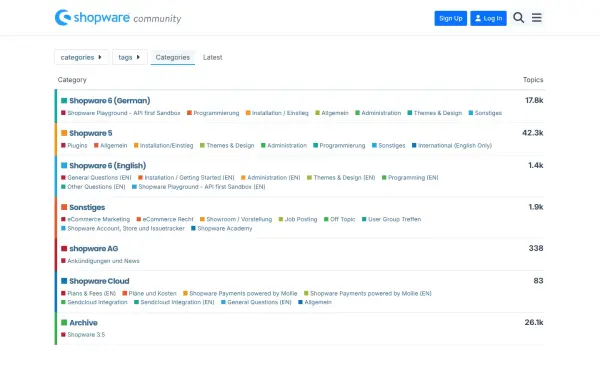Click the 42.3k topics count
Viewport: 600px width, 375px height.
pos(533,133)
